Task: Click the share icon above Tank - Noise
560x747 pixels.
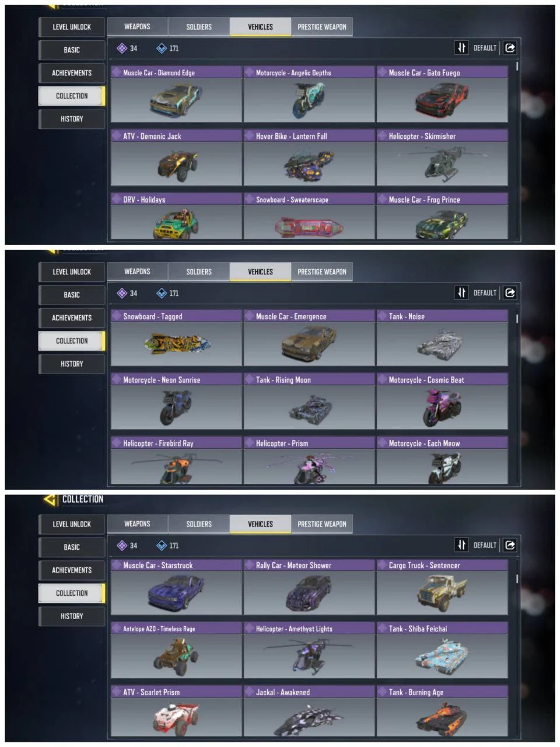Action: click(x=510, y=293)
